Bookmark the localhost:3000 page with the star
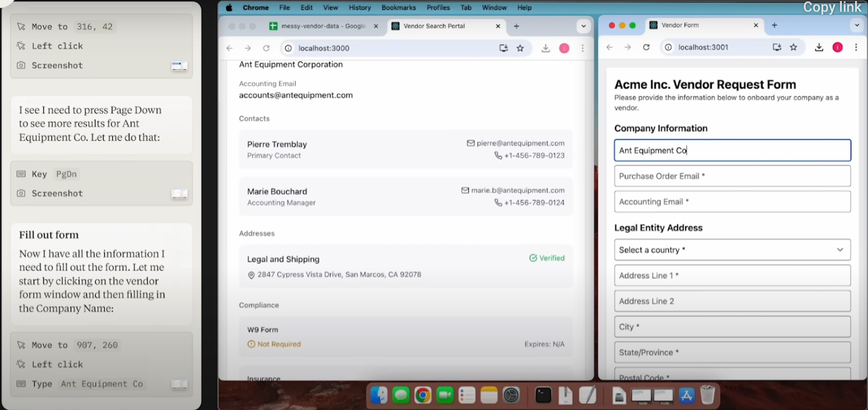This screenshot has height=410, width=868. pos(520,48)
